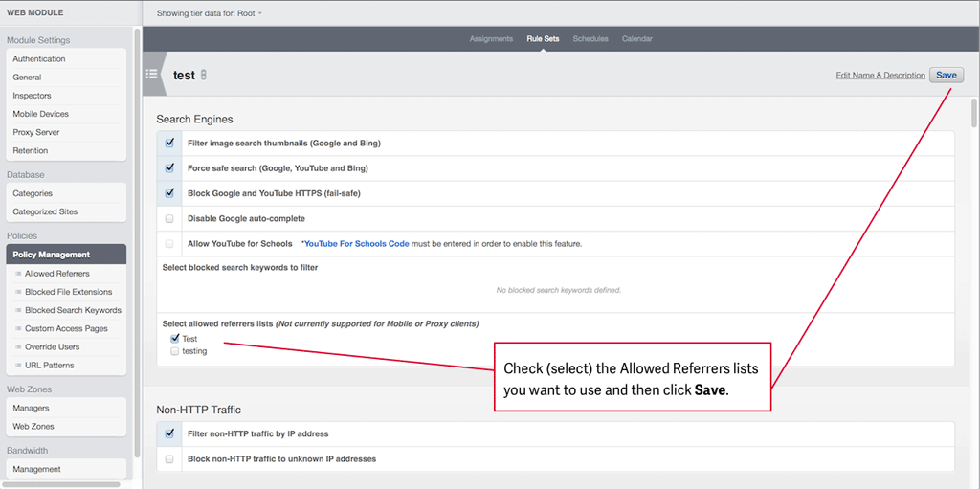Viewport: 980px width, 489px height.
Task: Toggle Allow YouTube for Schools checkbox
Action: tap(168, 244)
